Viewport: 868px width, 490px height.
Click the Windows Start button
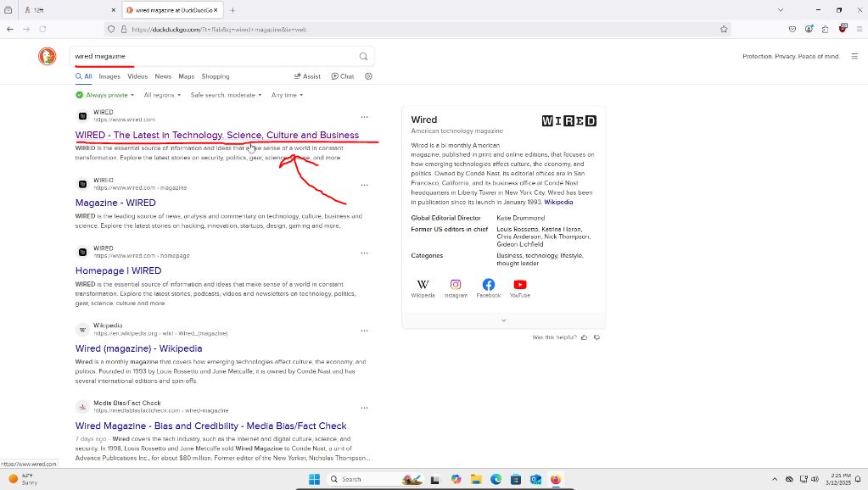pos(314,479)
